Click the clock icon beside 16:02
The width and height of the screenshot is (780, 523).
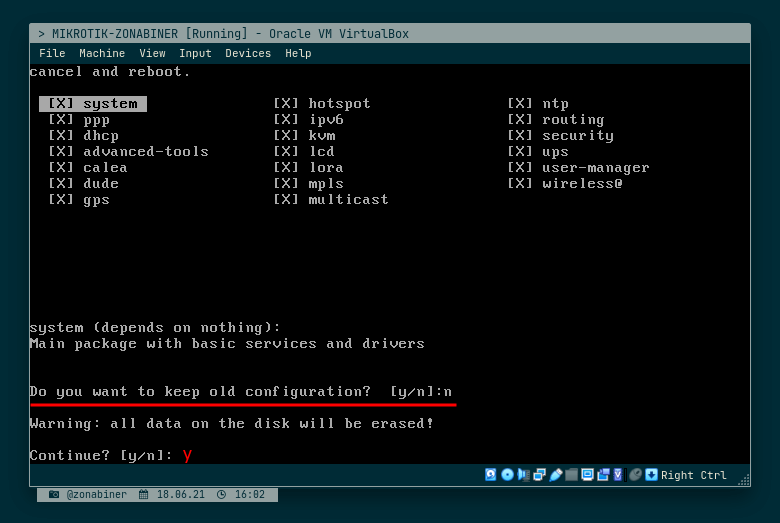(221, 495)
